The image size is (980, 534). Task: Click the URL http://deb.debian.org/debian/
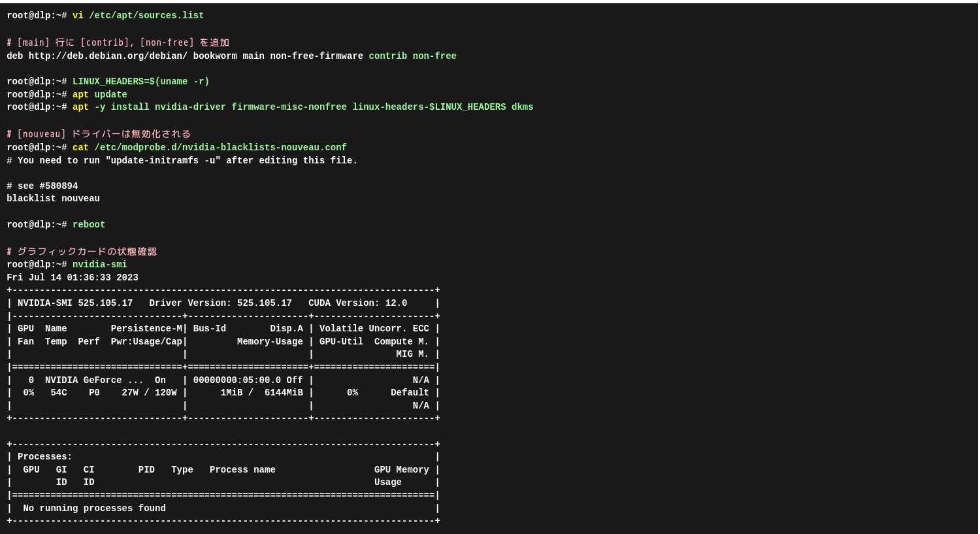[108, 56]
